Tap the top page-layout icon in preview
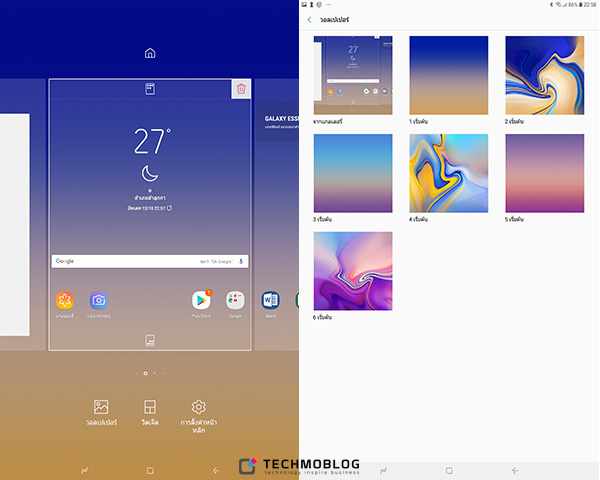This screenshot has width=600, height=480. coord(150,89)
